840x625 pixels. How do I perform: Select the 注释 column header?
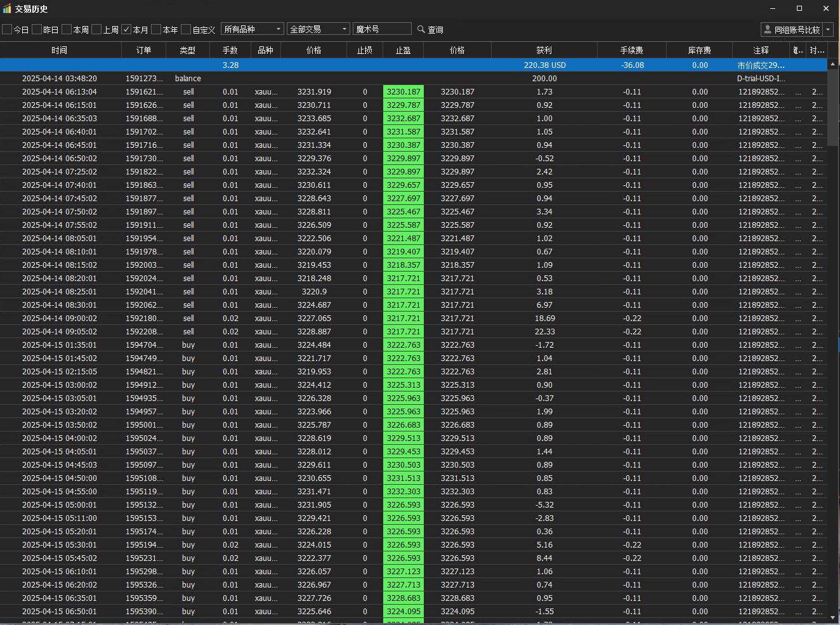(761, 50)
